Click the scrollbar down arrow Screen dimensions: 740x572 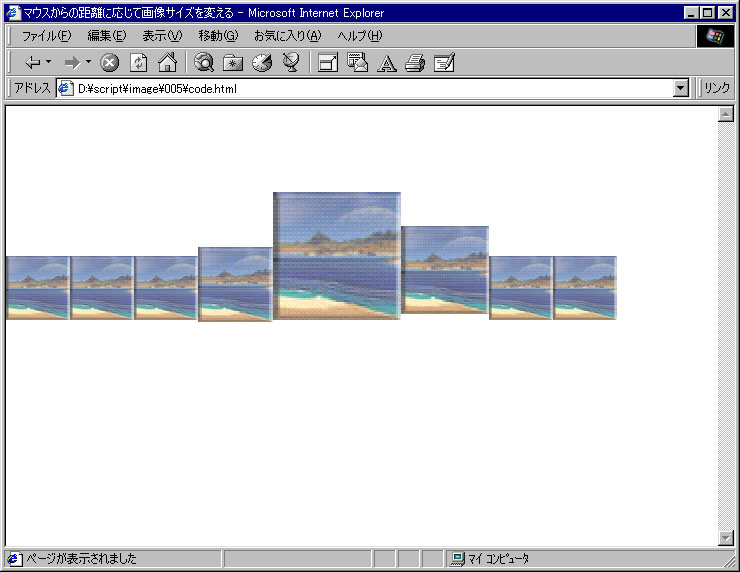click(725, 538)
